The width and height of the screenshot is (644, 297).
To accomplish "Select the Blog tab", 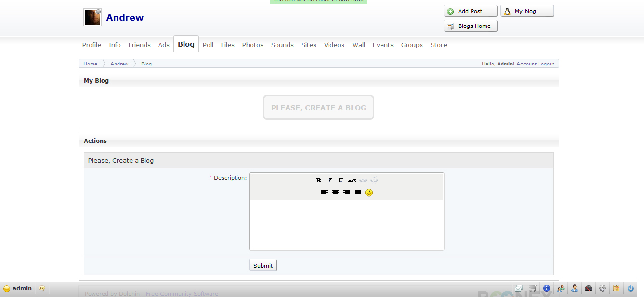I will point(186,44).
